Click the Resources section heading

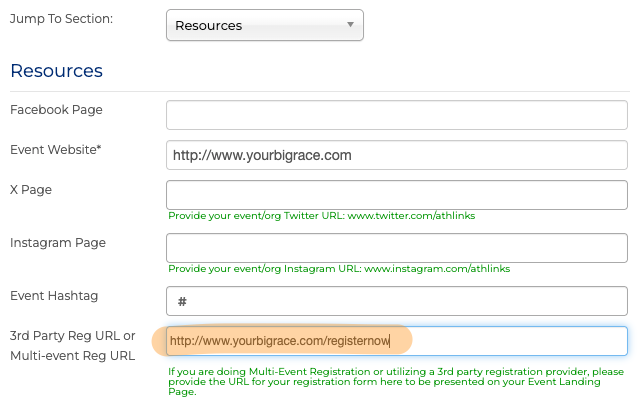[56, 71]
